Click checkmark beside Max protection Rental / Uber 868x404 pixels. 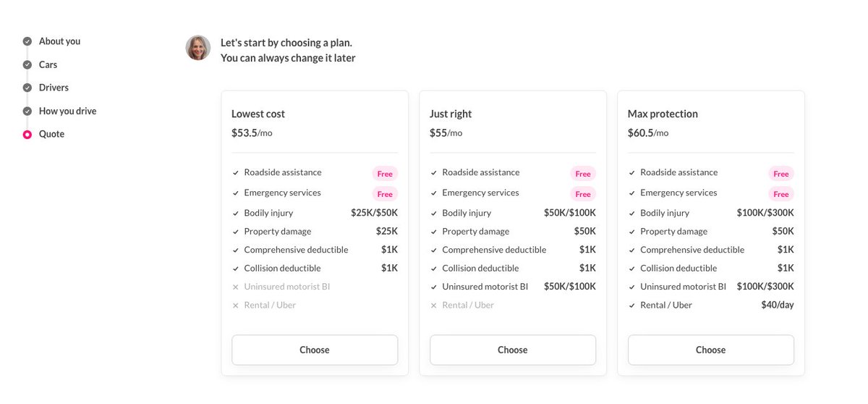(x=632, y=306)
